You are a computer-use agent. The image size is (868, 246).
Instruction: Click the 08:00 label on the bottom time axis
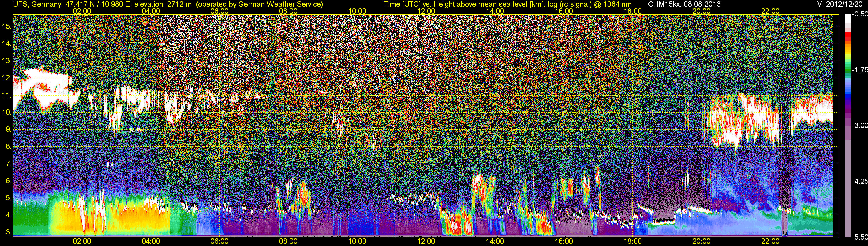pyautogui.click(x=288, y=241)
